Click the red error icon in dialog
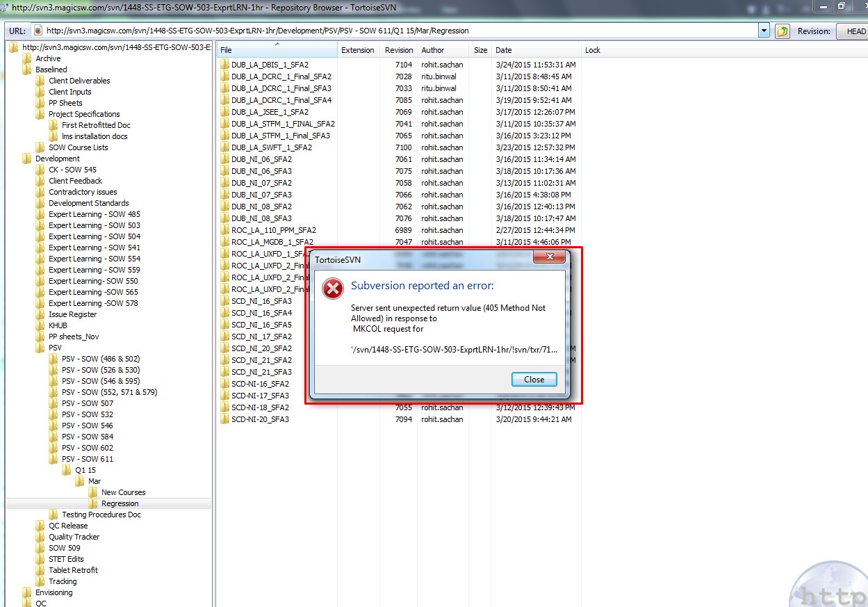 pyautogui.click(x=333, y=289)
